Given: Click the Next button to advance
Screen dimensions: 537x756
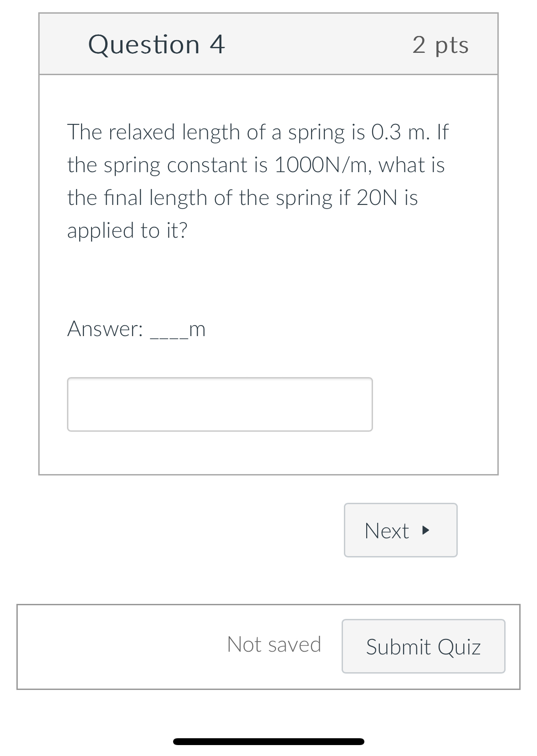Looking at the screenshot, I should point(400,530).
